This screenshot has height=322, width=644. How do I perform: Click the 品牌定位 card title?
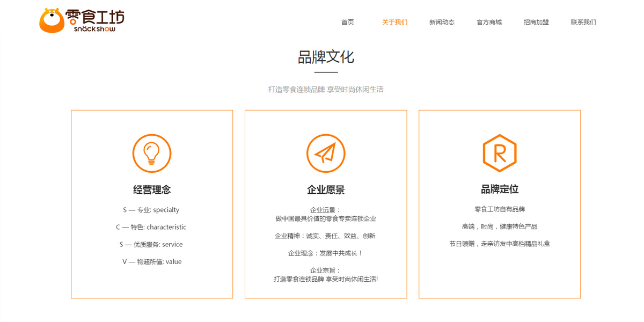point(500,189)
